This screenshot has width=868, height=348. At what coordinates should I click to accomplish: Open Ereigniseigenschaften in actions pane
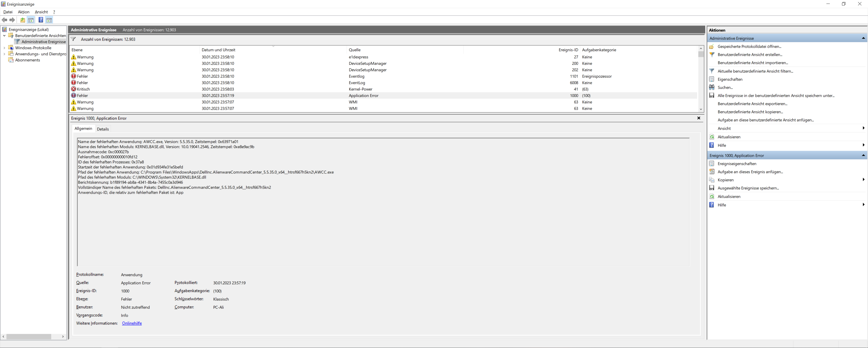[x=737, y=163]
